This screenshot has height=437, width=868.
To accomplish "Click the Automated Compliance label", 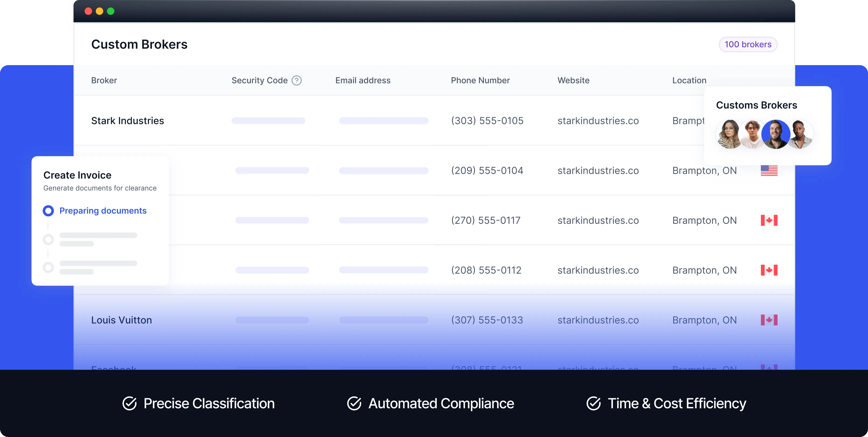I will pos(441,403).
